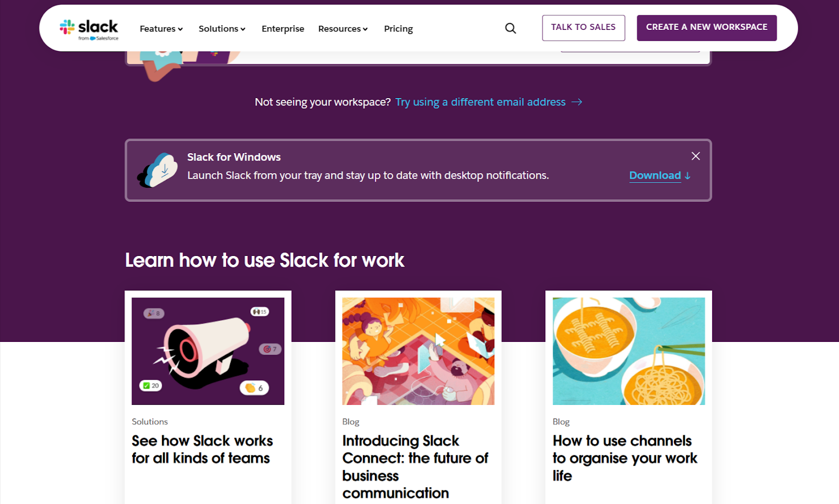Open the search magnifier icon

[x=511, y=28]
